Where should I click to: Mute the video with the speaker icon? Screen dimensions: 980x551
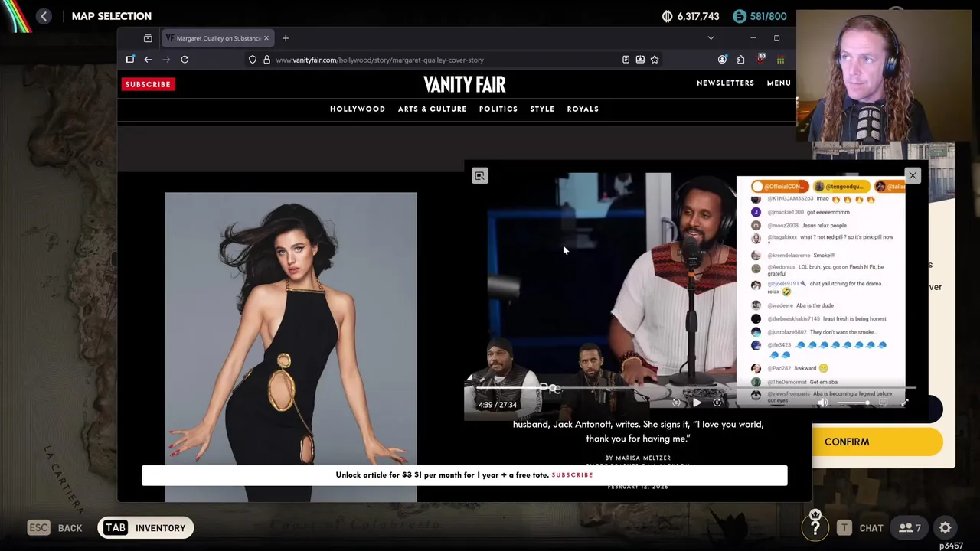823,403
